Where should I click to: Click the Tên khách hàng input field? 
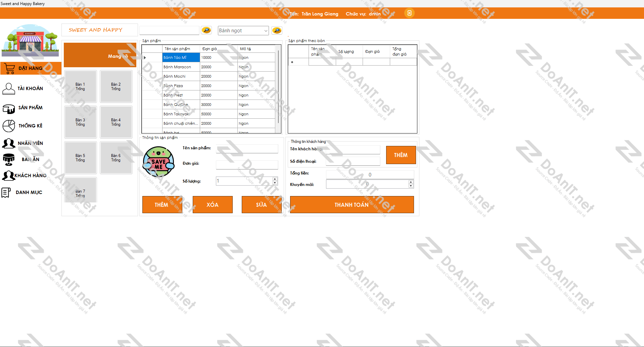[x=353, y=150]
